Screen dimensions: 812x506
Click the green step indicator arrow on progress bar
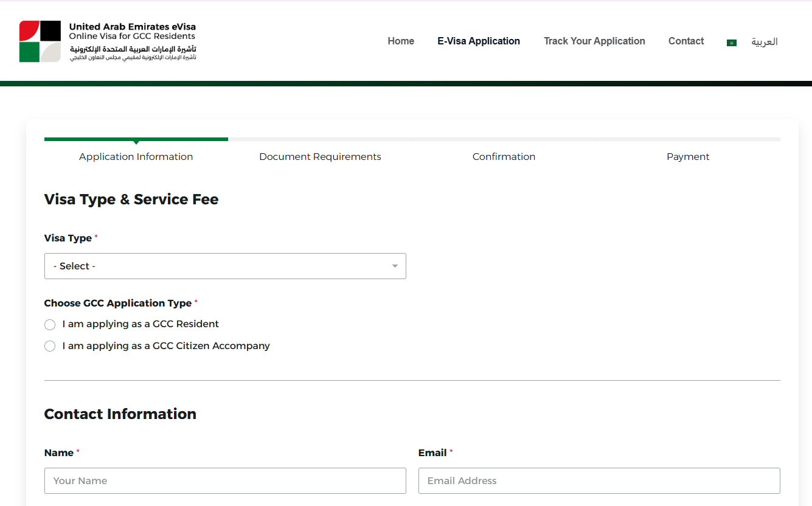tap(136, 141)
